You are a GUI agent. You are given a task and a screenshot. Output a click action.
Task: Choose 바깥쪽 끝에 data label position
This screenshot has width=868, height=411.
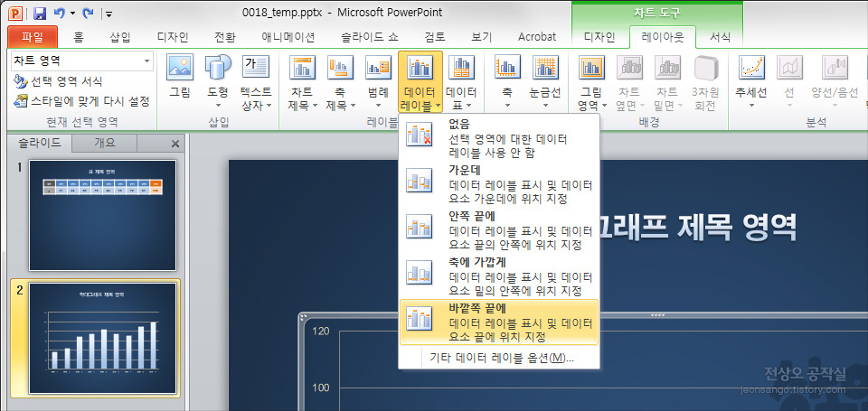tap(499, 322)
